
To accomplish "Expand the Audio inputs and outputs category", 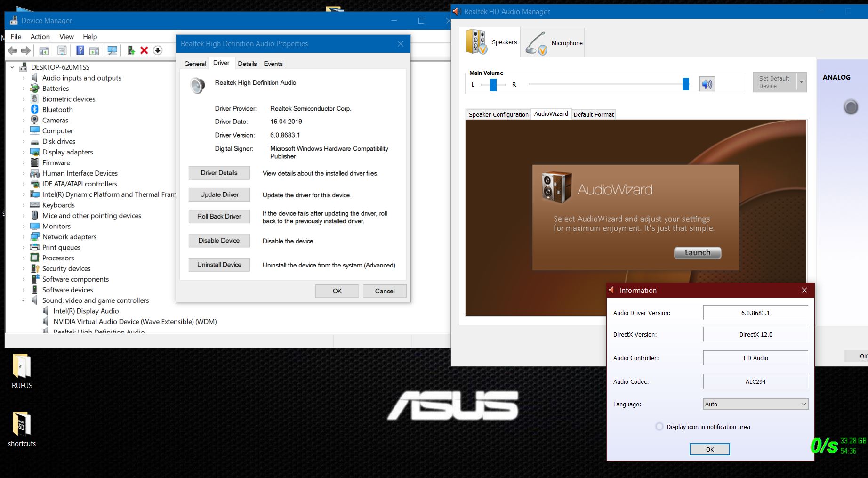I will tap(24, 78).
